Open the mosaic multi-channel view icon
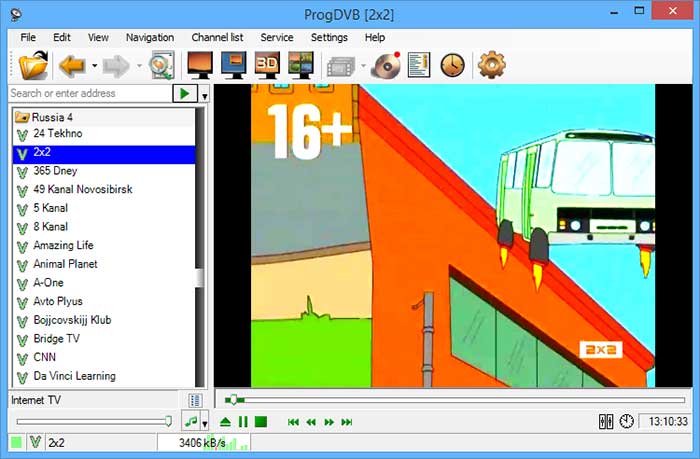Viewport: 700px width, 459px height. coord(300,65)
